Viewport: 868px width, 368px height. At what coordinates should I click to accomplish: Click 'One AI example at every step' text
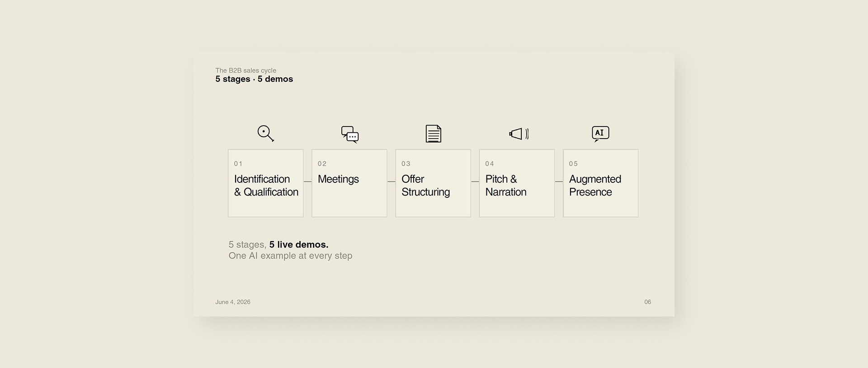pos(290,256)
